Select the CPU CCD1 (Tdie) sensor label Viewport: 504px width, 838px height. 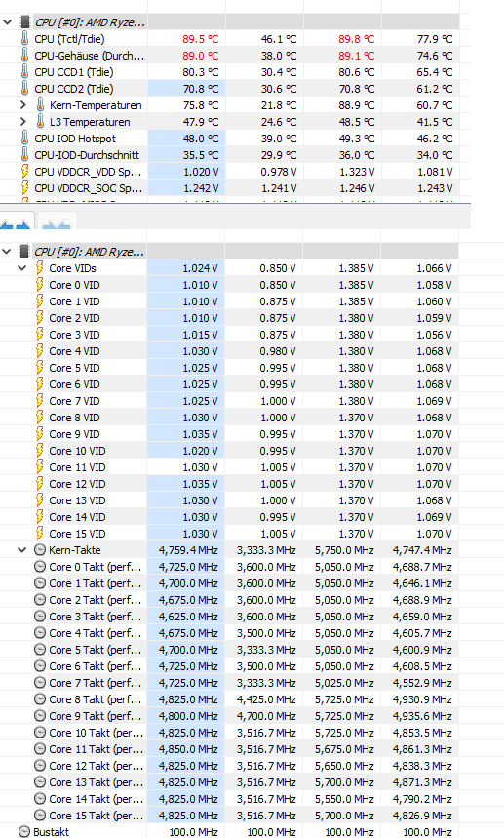[74, 72]
